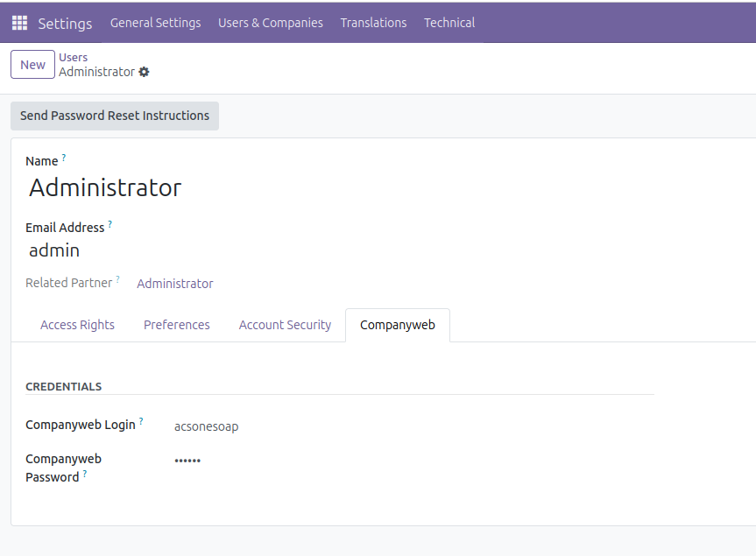
Task: Switch to Preferences tab
Action: point(176,325)
